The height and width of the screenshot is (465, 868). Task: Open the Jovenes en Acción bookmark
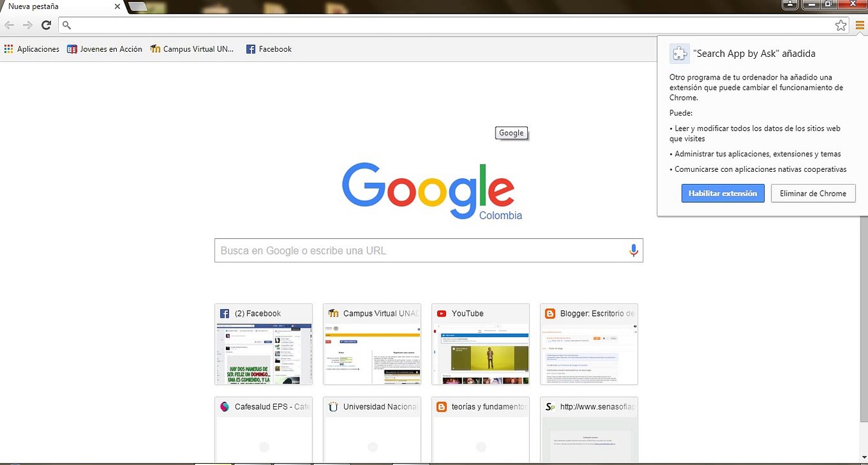point(105,49)
